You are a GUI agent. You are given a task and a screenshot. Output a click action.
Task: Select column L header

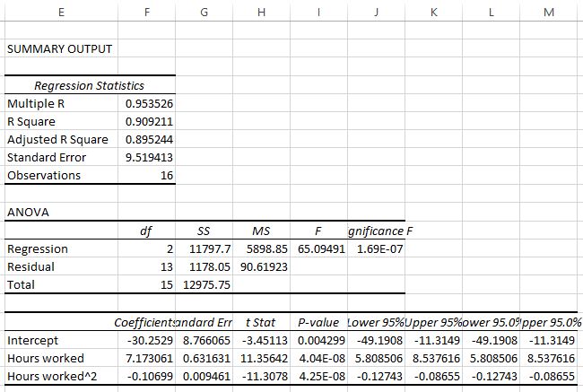(x=492, y=12)
